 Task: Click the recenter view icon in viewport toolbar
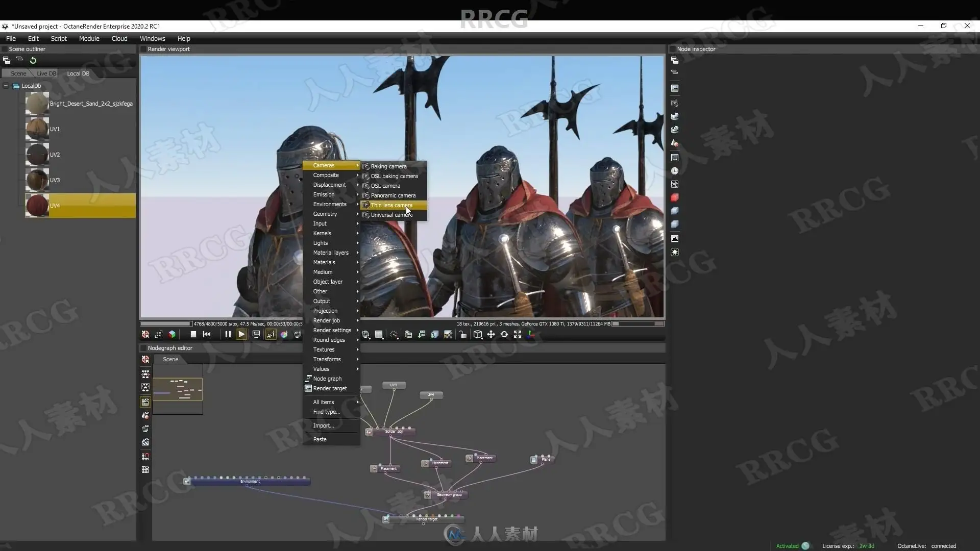(x=145, y=334)
